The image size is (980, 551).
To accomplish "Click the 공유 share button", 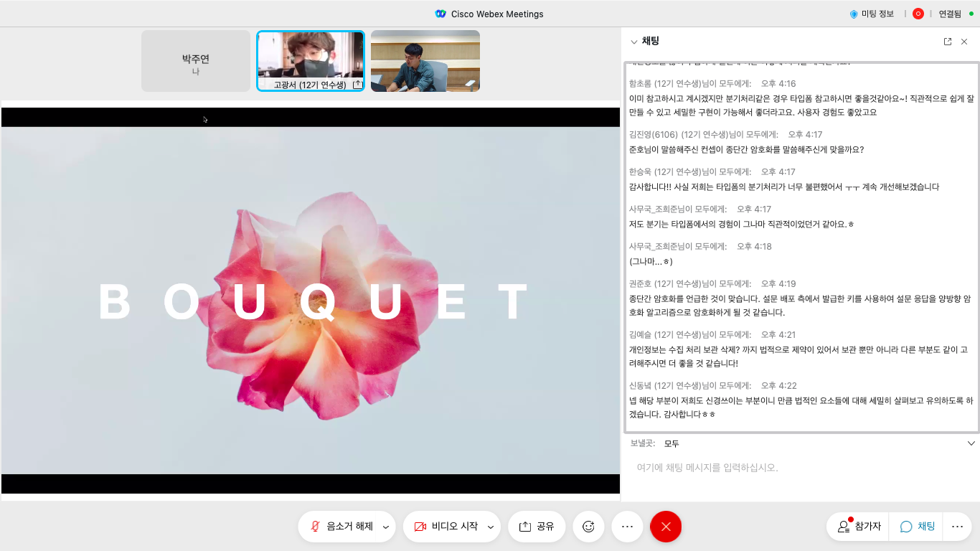I will pos(537,527).
